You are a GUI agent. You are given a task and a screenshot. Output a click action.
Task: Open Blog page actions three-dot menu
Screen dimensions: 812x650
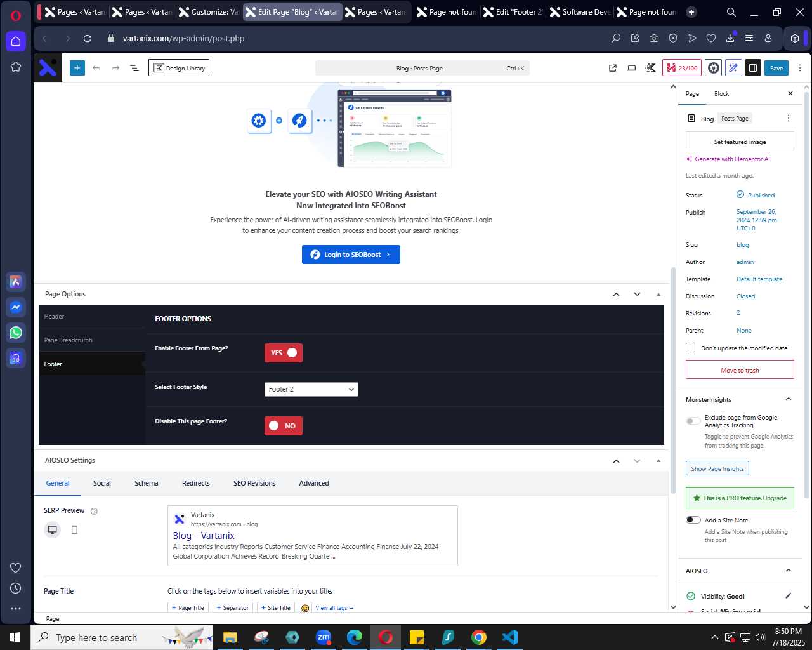pos(789,118)
